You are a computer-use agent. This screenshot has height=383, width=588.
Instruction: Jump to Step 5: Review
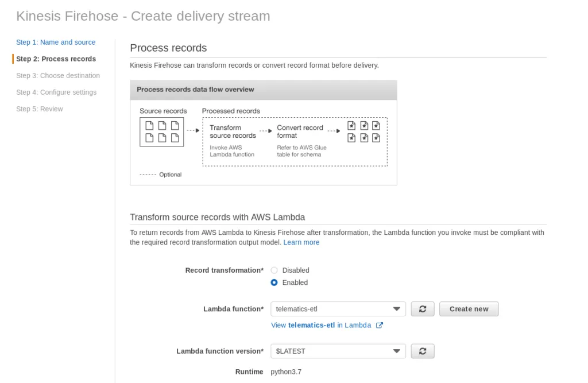(x=40, y=109)
